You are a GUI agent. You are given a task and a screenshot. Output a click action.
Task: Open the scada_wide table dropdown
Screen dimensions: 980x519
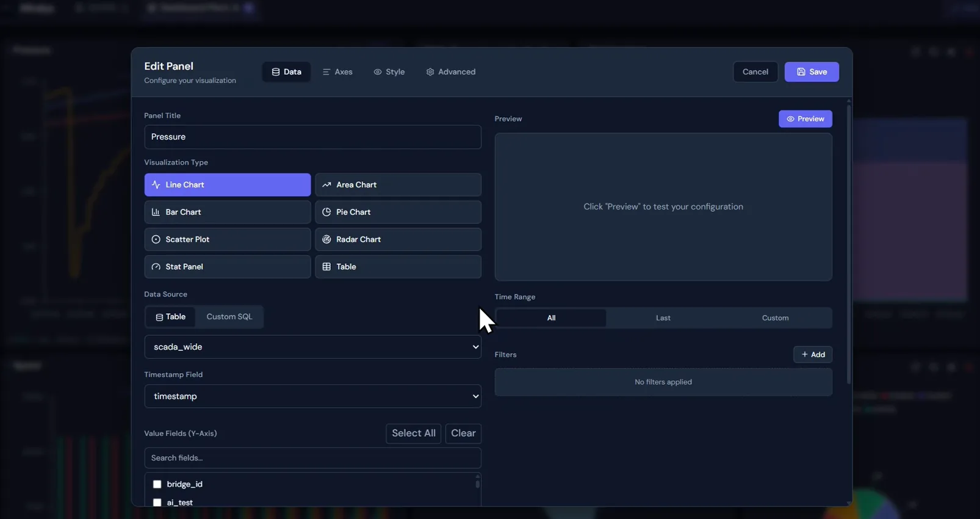click(x=312, y=347)
